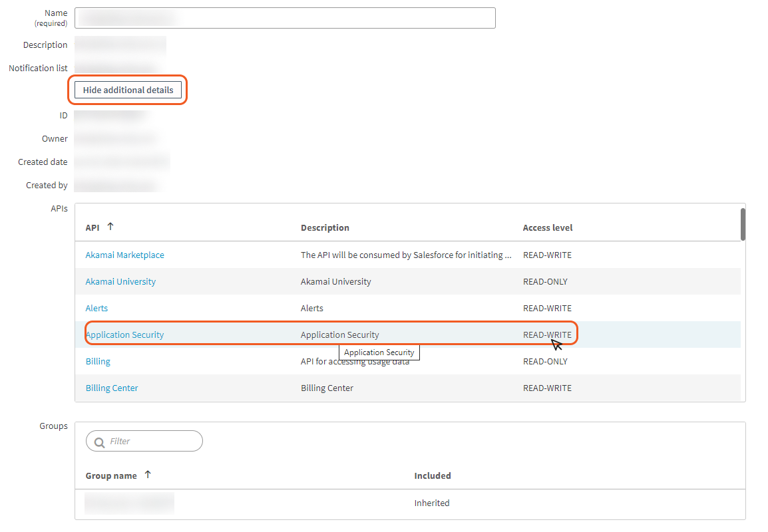Screen dimensions: 768x532
Task: Select the Application Security READ-WRITE cell
Action: click(x=546, y=334)
